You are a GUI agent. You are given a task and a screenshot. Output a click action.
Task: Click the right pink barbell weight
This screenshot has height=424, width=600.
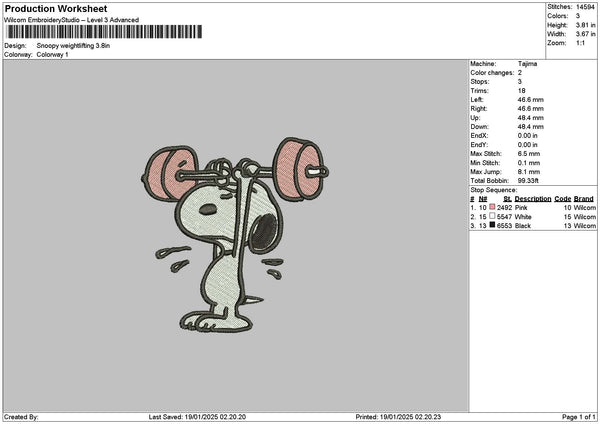pos(299,166)
